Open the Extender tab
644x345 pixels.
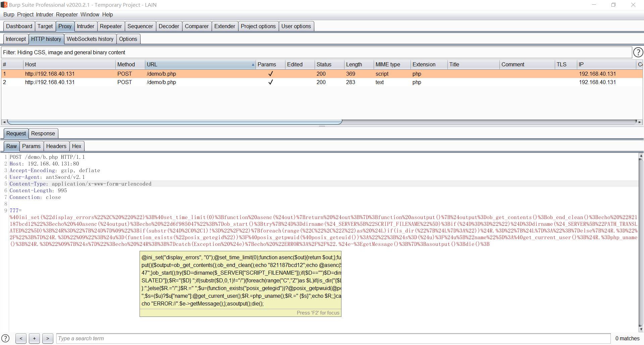(x=225, y=26)
